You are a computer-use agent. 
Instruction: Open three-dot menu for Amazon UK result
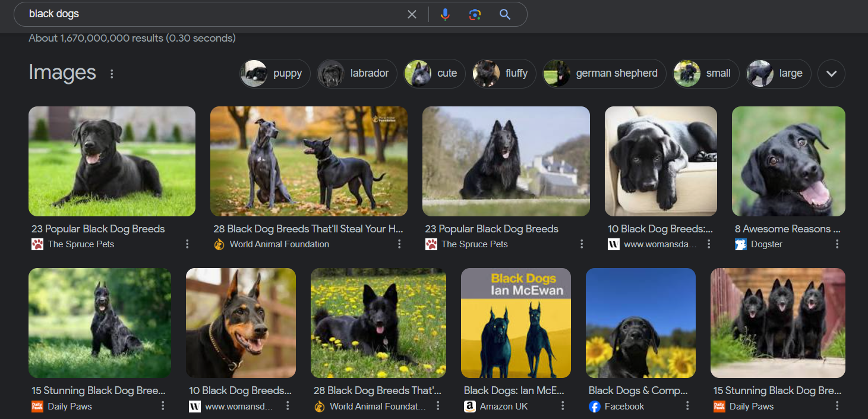(x=563, y=406)
